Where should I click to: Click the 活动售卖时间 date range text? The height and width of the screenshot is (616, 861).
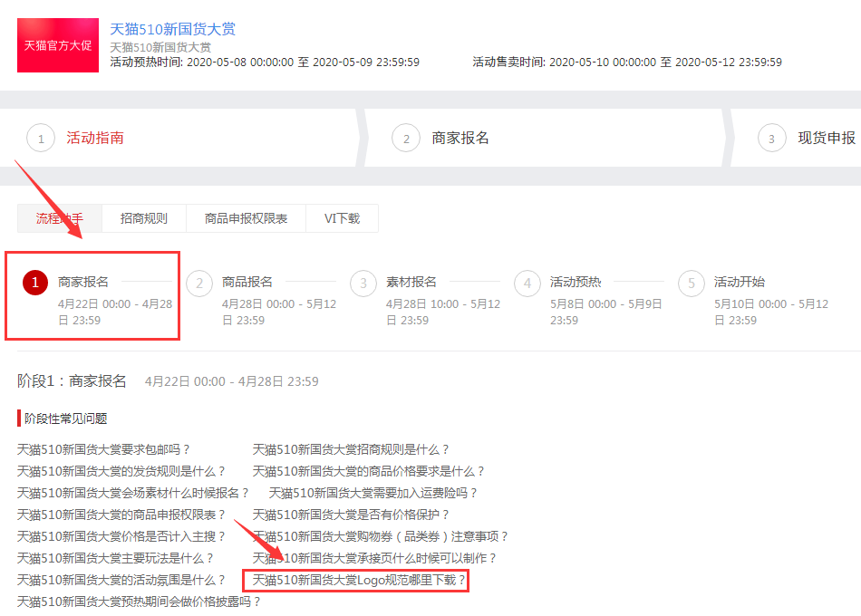[627, 62]
